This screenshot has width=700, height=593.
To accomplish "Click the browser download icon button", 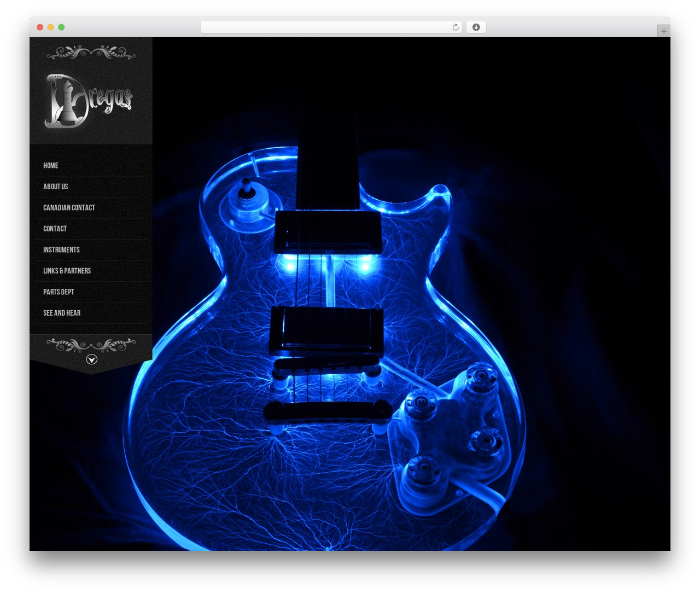I will [x=476, y=27].
